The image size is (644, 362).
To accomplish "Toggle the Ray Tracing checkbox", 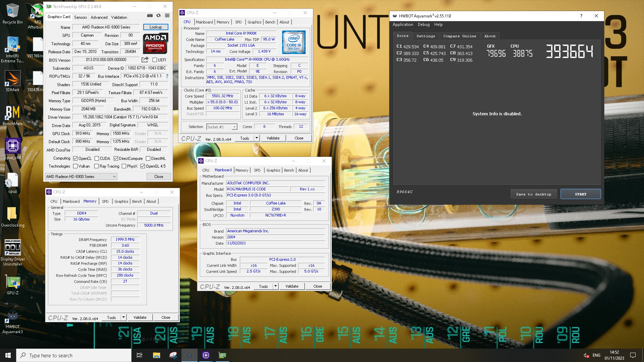I will [97, 166].
